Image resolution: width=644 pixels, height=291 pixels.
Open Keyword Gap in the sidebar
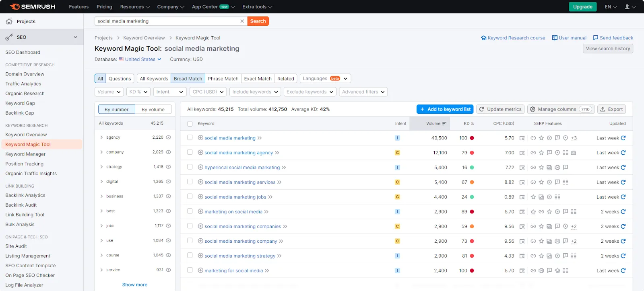click(x=20, y=103)
